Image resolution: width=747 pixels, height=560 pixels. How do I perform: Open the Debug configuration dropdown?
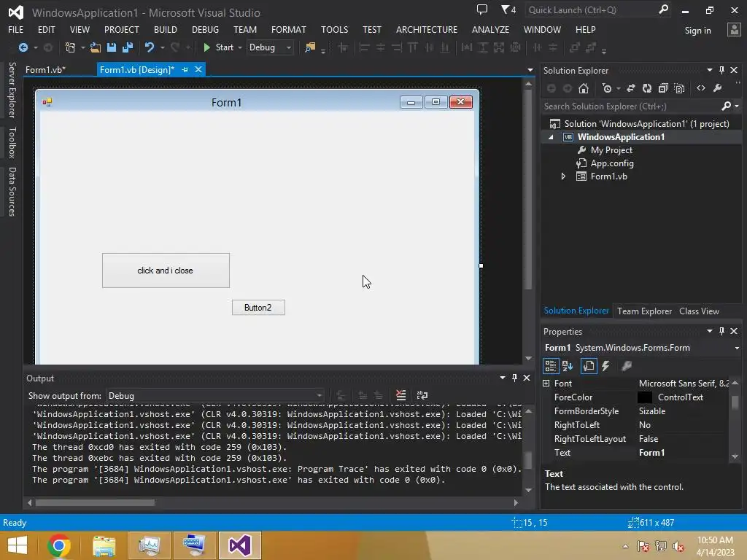click(270, 47)
